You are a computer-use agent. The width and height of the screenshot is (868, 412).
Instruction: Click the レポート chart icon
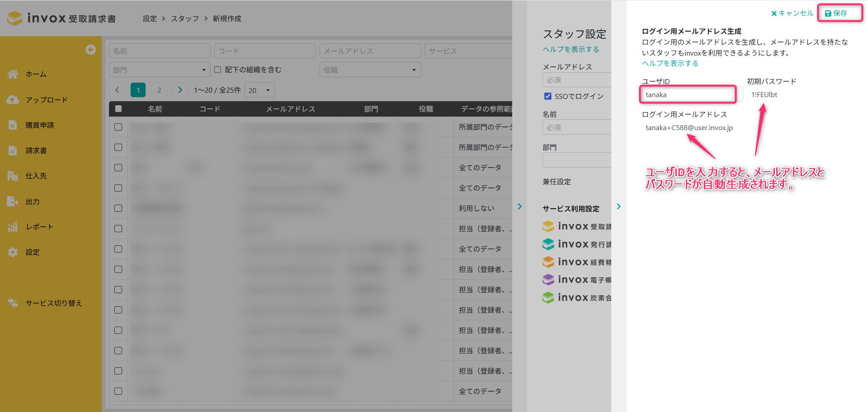click(x=13, y=227)
